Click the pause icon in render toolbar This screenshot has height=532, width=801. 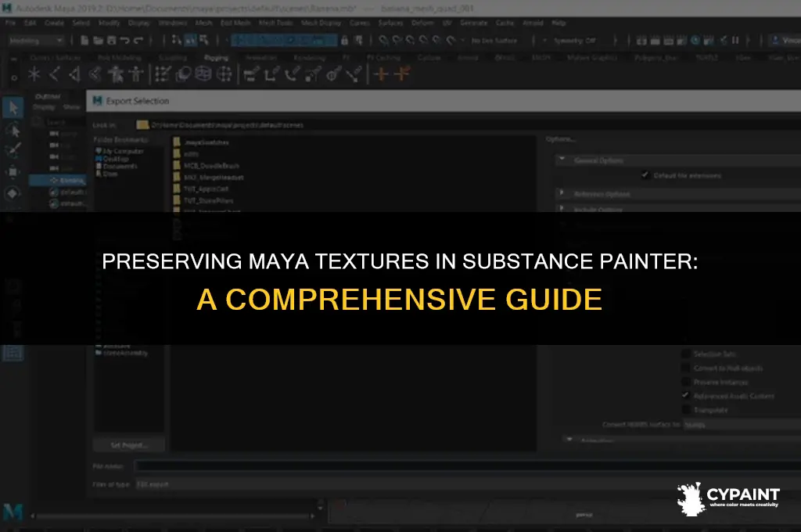pyautogui.click(x=735, y=41)
